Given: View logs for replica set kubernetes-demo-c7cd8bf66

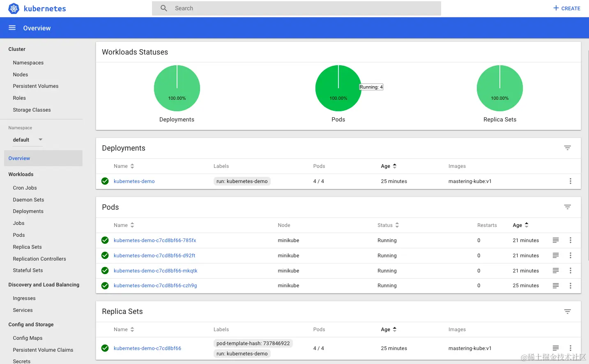Looking at the screenshot, I should [555, 348].
